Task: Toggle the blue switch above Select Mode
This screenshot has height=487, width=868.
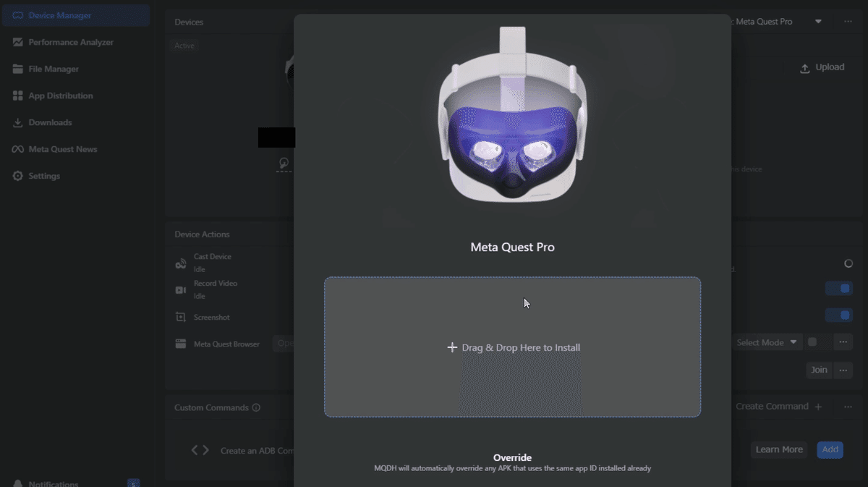Action: [x=839, y=316]
